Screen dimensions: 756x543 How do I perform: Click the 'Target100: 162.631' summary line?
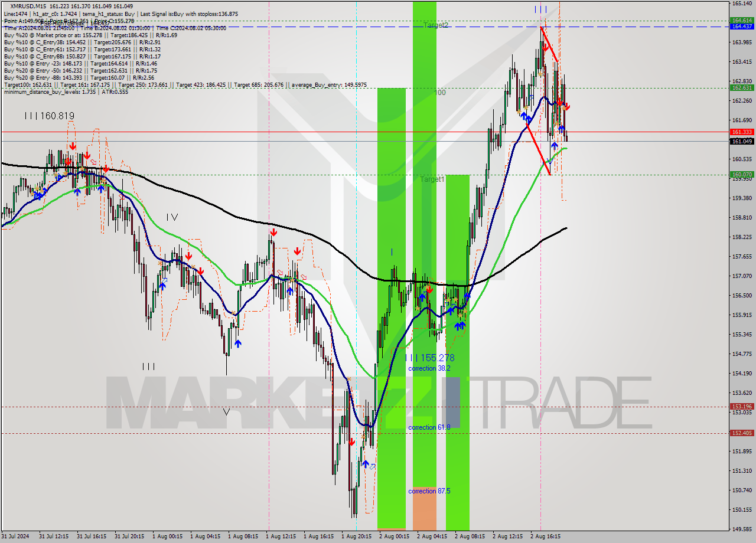pyautogui.click(x=185, y=85)
